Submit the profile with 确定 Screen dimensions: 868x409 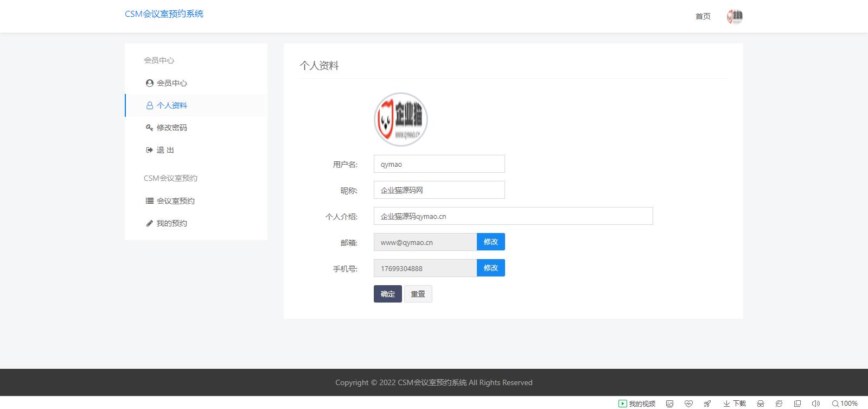388,294
